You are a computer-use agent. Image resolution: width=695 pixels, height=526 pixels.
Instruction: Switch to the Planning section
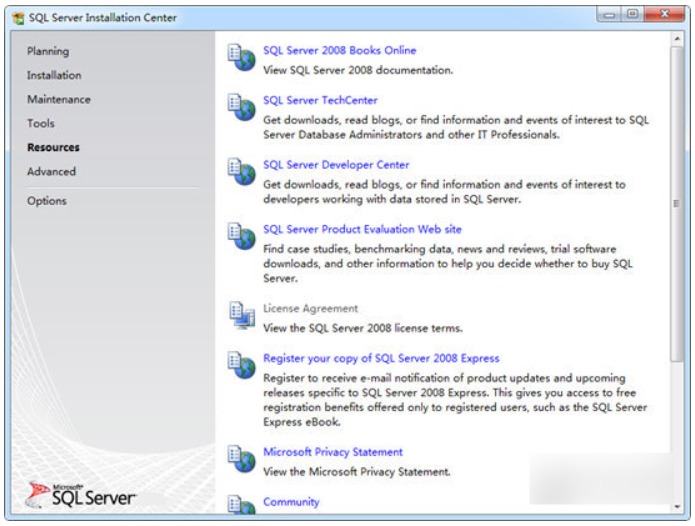[x=48, y=51]
